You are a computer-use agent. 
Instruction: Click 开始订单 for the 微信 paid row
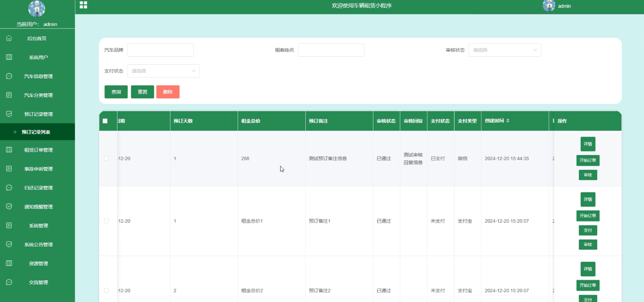(588, 160)
